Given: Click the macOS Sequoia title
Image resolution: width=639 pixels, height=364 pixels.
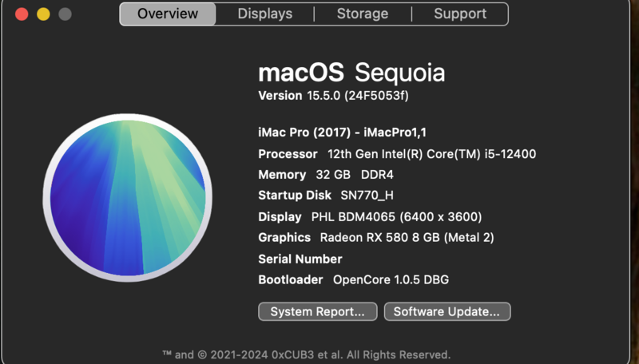Looking at the screenshot, I should point(351,73).
